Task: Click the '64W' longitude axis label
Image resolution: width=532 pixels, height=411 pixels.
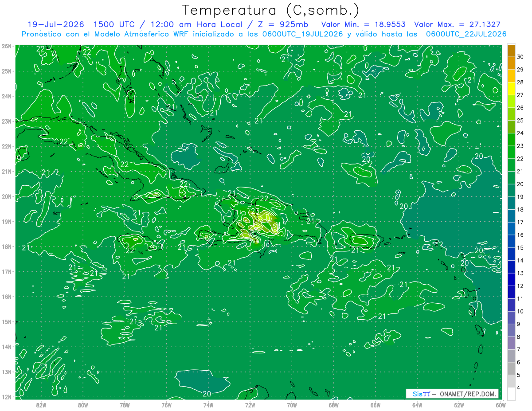Action: [417, 405]
